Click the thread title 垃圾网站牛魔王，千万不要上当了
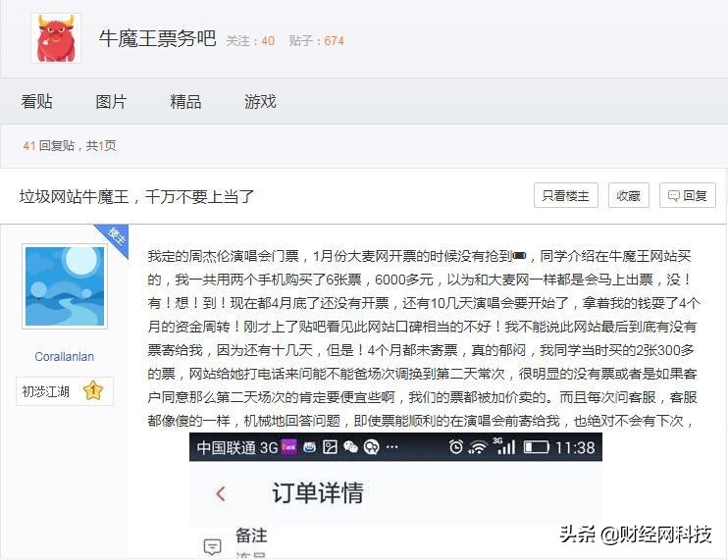The height and width of the screenshot is (560, 728). pyautogui.click(x=136, y=197)
